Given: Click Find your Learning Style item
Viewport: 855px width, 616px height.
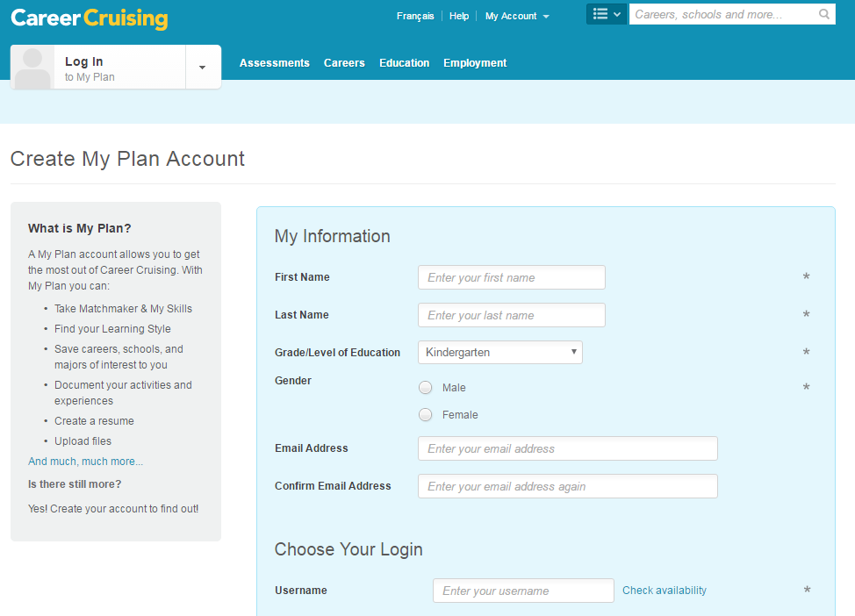Looking at the screenshot, I should [112, 329].
